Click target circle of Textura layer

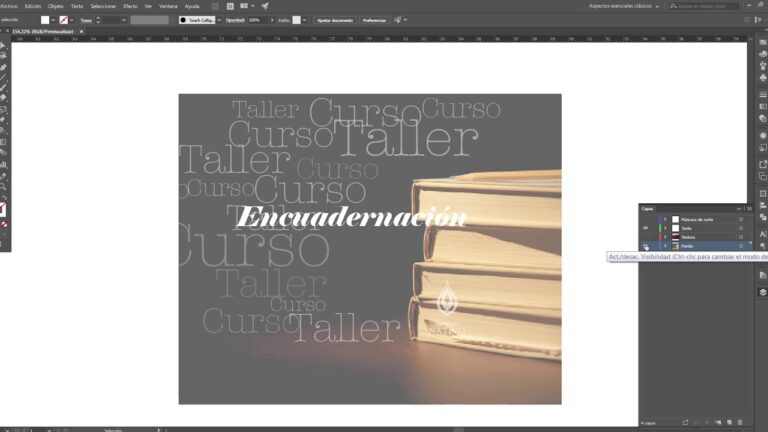point(741,237)
